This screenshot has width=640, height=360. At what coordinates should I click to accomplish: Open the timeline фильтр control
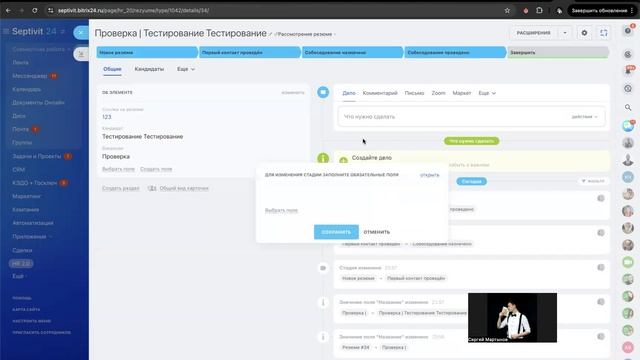593,181
